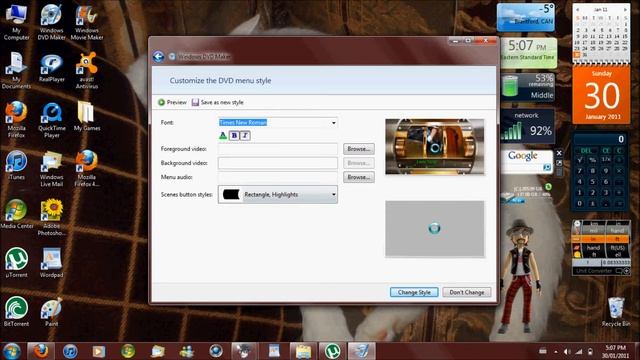Open iTunes from the taskbar

tap(70, 351)
